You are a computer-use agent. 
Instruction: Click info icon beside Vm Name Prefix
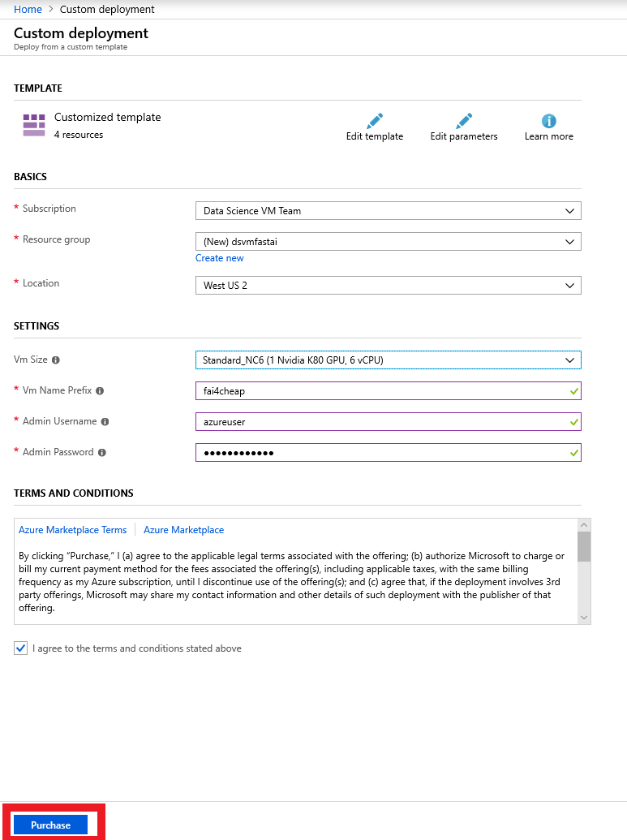pos(100,390)
